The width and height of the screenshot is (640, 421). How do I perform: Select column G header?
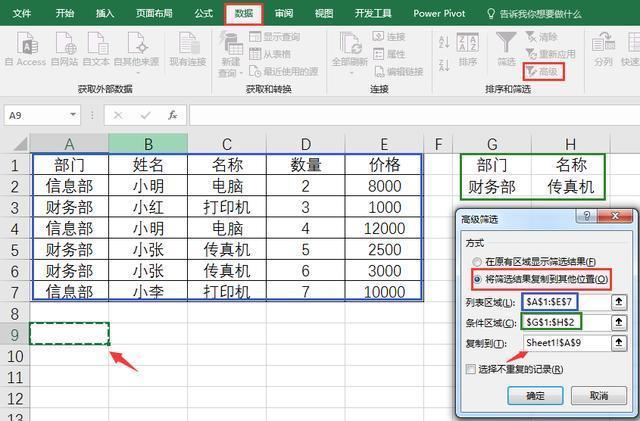[x=492, y=144]
